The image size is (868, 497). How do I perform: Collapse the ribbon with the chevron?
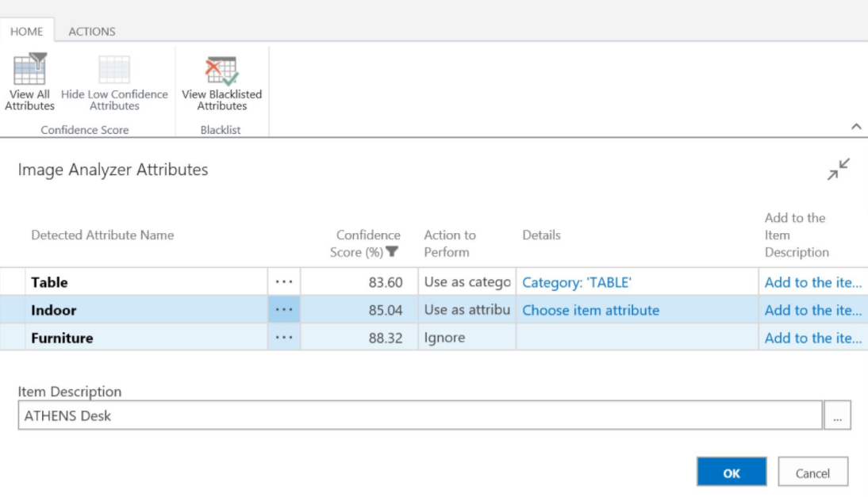[x=856, y=125]
